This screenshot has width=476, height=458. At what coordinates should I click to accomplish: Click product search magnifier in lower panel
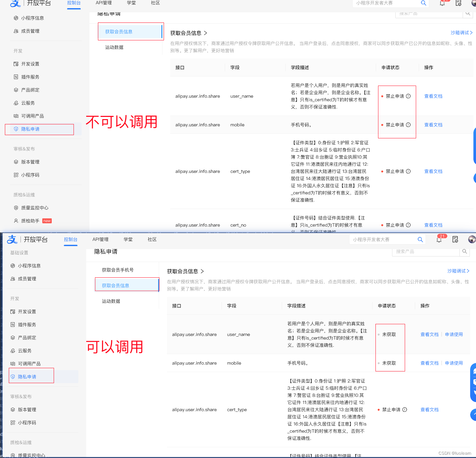click(465, 251)
